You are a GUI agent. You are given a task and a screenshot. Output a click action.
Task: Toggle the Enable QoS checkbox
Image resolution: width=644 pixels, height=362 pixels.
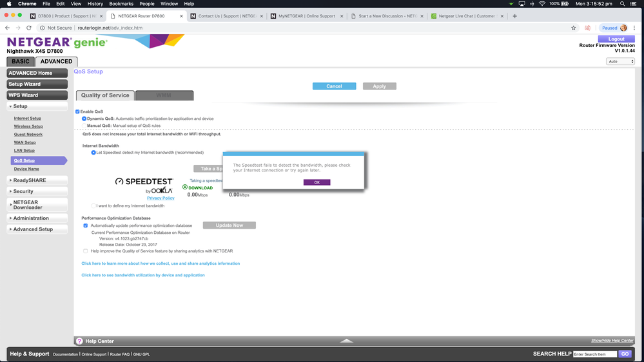(77, 111)
